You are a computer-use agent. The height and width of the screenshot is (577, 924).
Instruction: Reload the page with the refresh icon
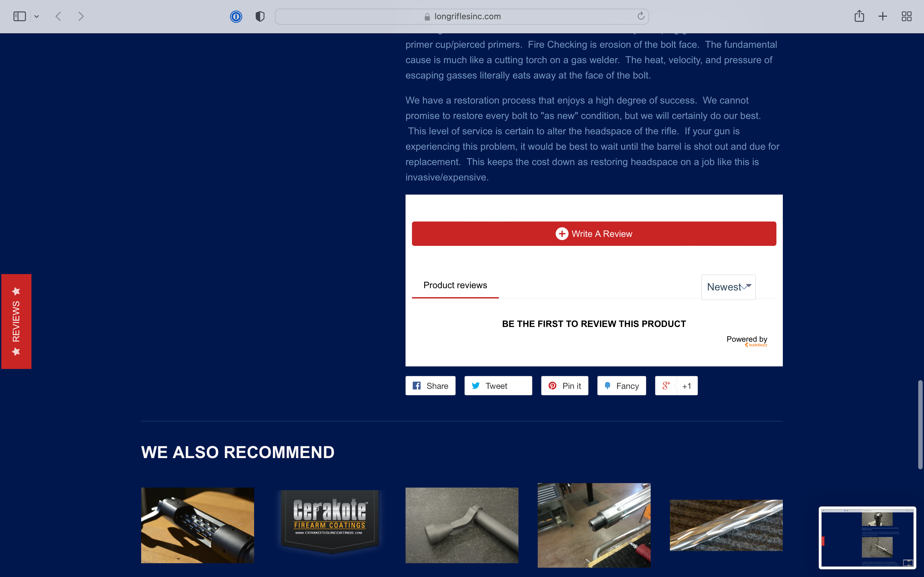point(641,16)
